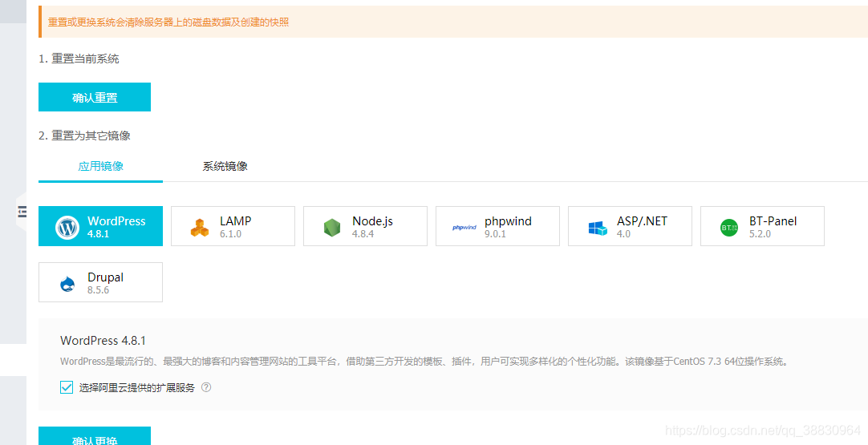Click the WordPress description paragraph text
Image resolution: width=868 pixels, height=445 pixels.
pos(424,362)
